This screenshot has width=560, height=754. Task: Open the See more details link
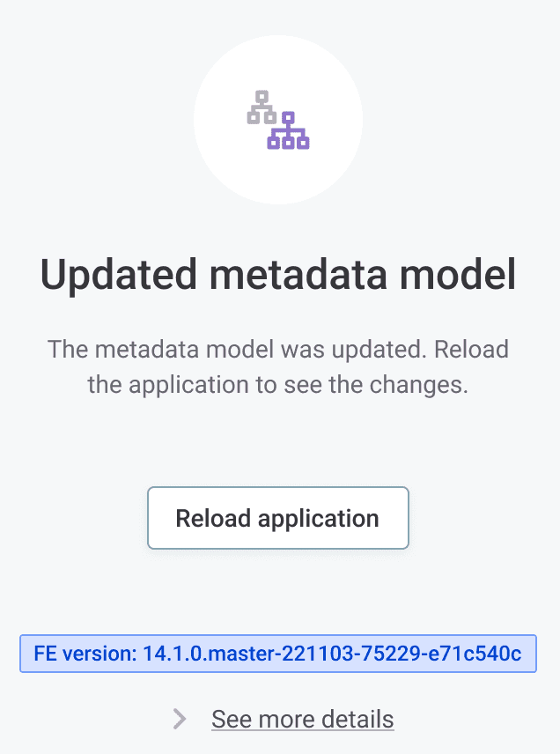(x=302, y=719)
